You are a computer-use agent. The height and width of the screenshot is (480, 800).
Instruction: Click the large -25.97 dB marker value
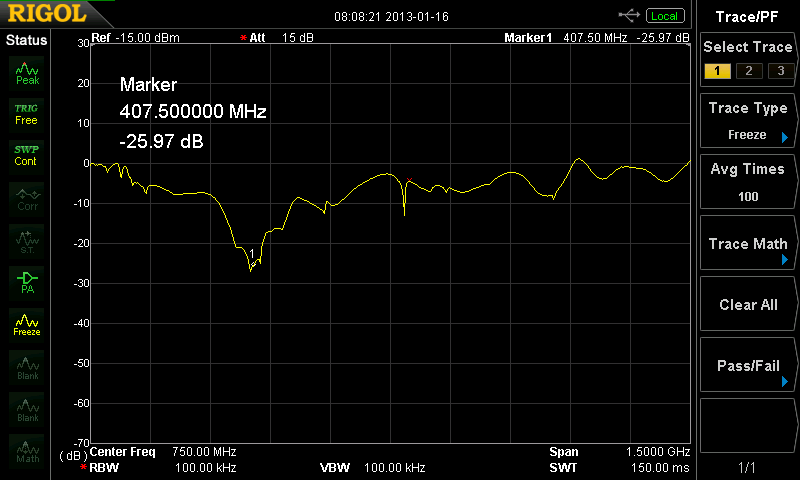pos(161,141)
